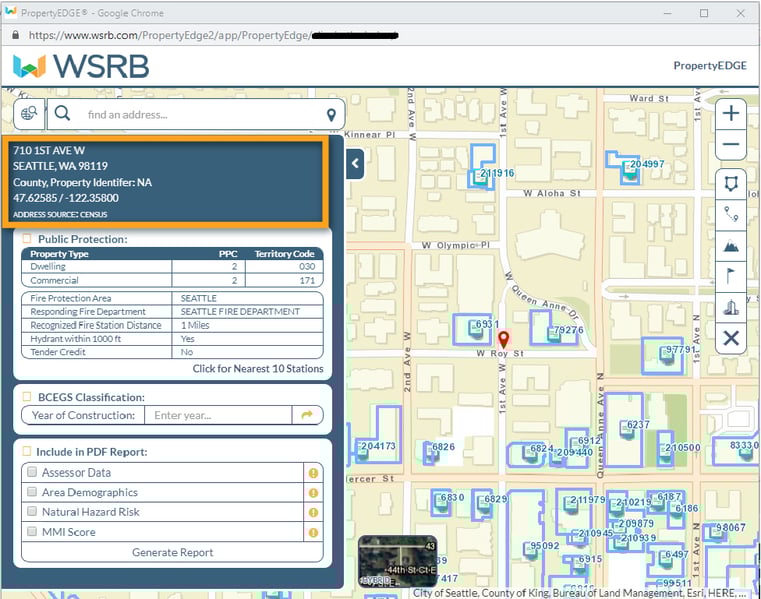Click the Commercial row in PPC table
This screenshot has height=599, width=761.
point(172,281)
